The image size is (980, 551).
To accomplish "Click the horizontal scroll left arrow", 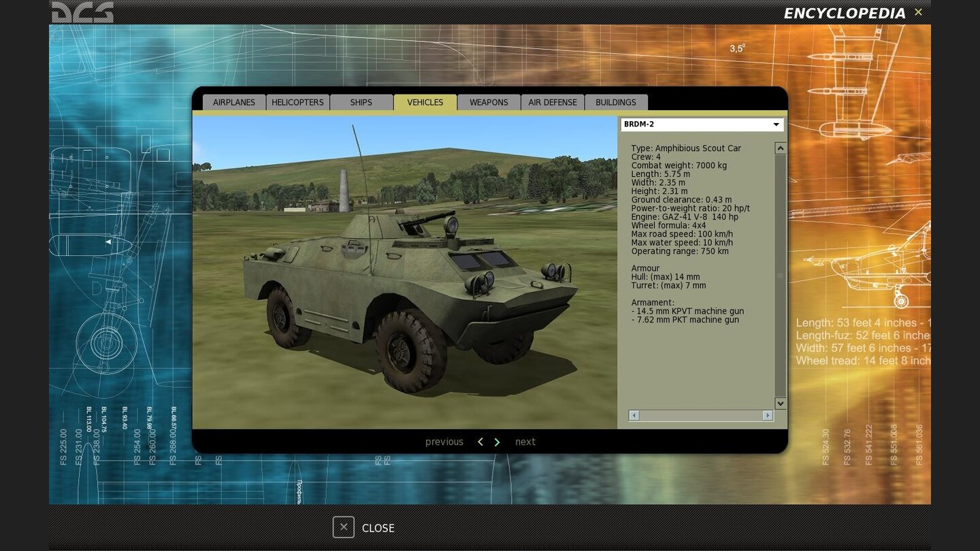I will pos(634,415).
